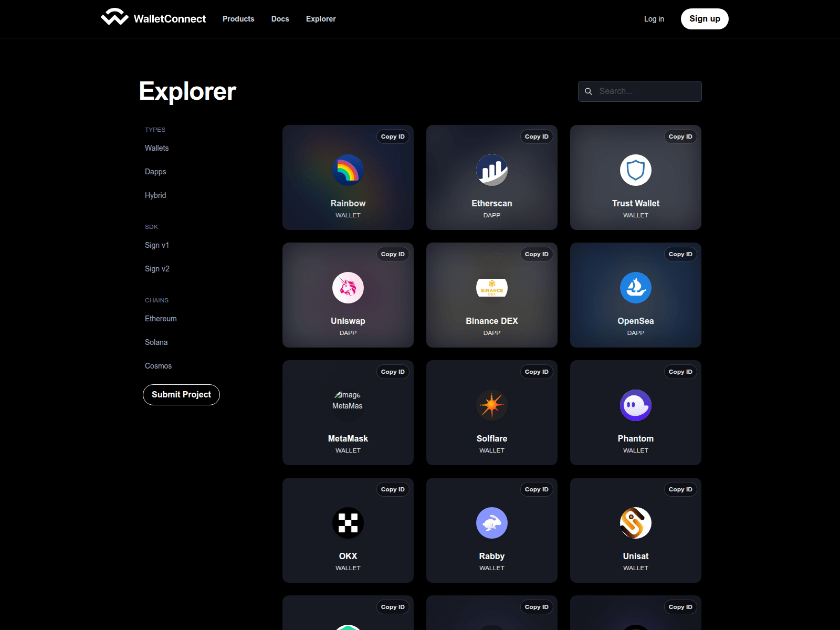Copy ID of the Solflare card
This screenshot has height=630, width=840.
click(x=537, y=372)
